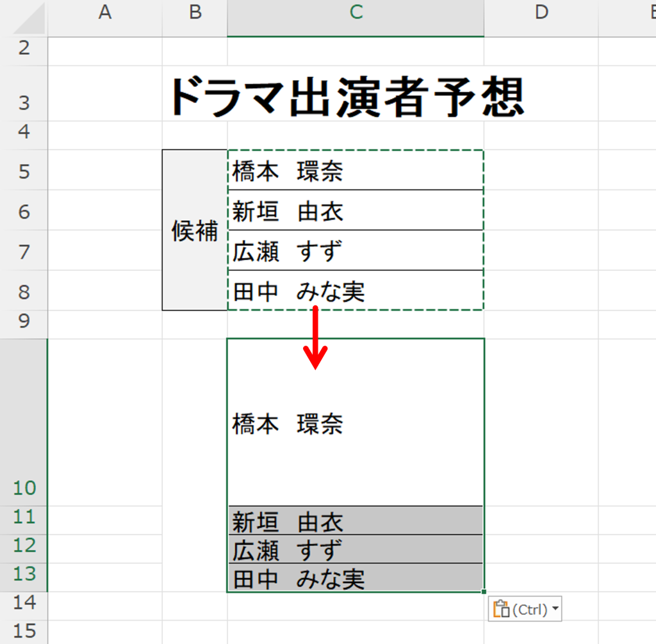The height and width of the screenshot is (644, 656).
Task: Expand the Paste Options (Ctrl) dropdown arrow
Action: tap(554, 610)
